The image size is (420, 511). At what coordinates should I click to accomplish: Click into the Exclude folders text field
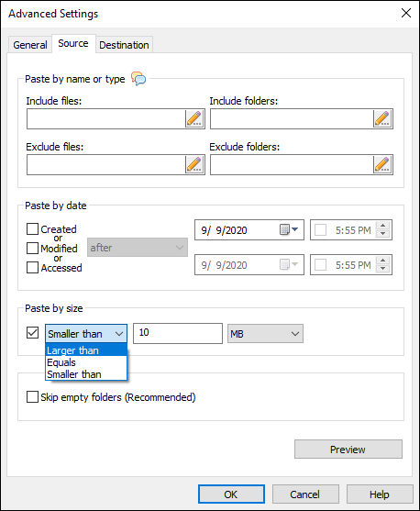pos(292,164)
